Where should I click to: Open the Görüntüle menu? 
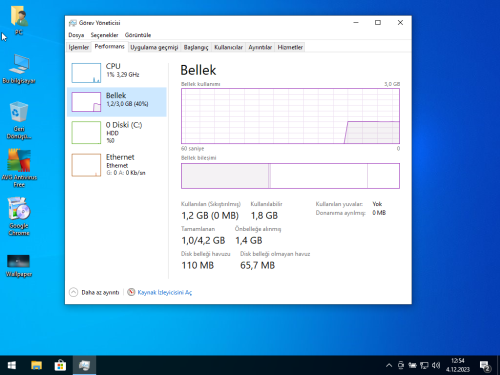click(138, 35)
